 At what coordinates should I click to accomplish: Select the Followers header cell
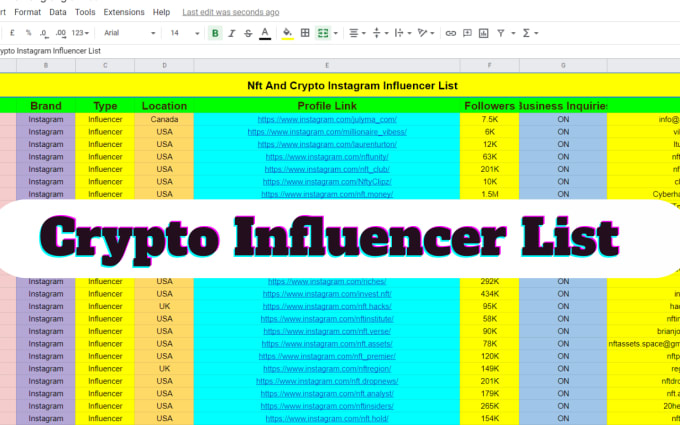tap(490, 106)
